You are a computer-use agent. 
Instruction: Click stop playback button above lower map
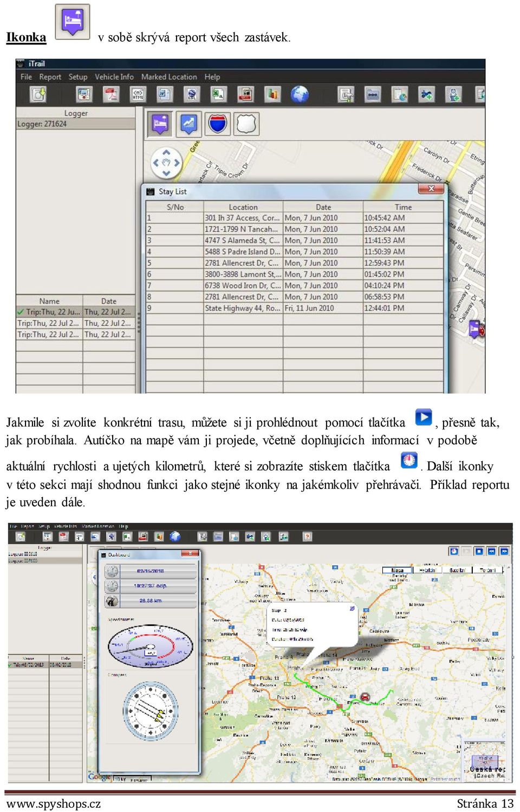click(479, 551)
